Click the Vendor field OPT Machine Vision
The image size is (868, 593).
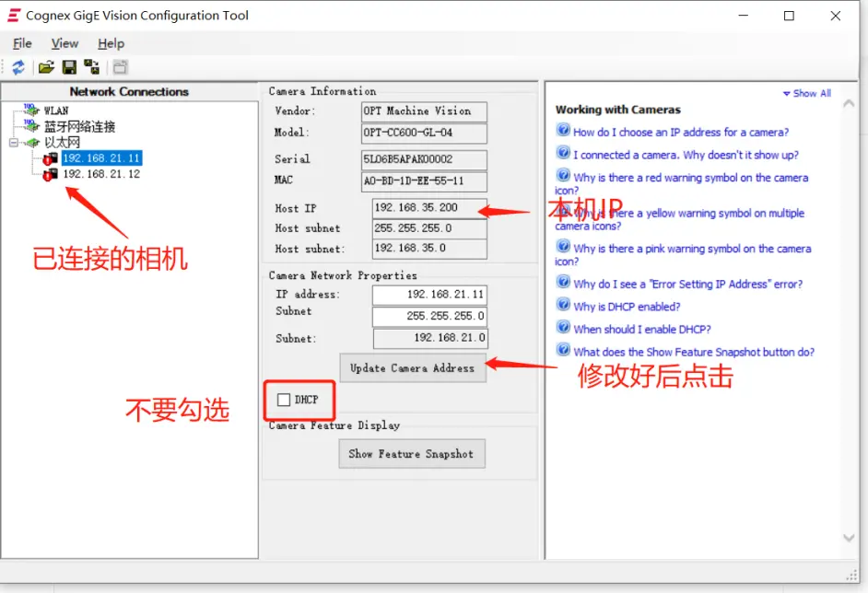click(x=424, y=111)
